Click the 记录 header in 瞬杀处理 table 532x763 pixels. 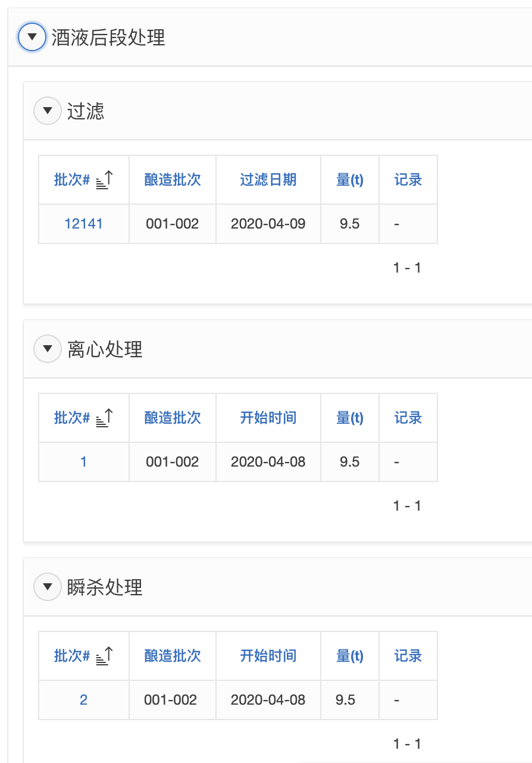click(408, 656)
